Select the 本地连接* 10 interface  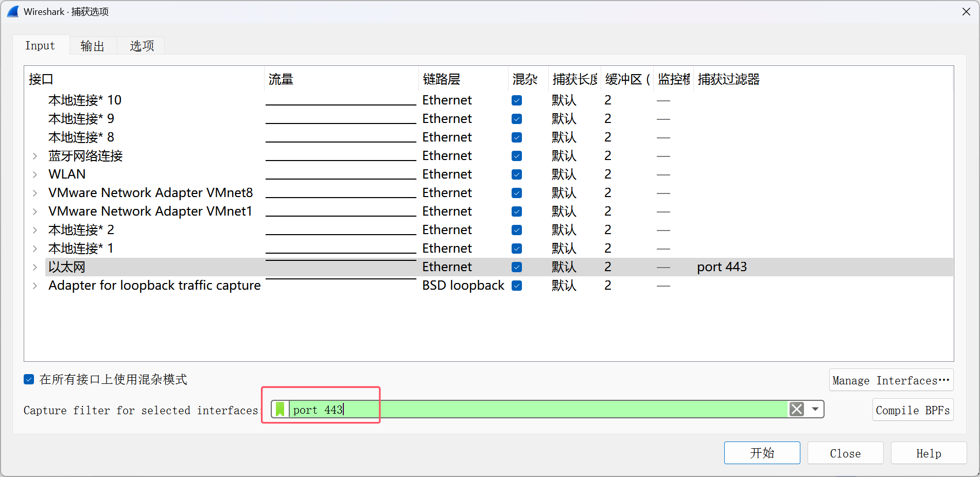tap(85, 100)
